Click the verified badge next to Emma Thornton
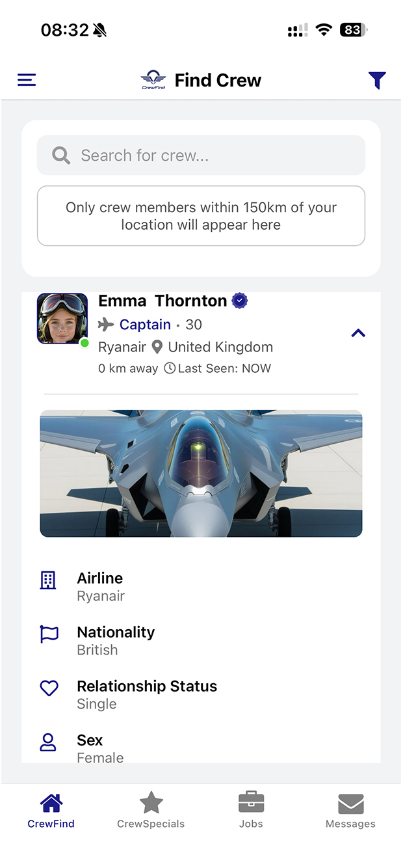403x868 pixels. pyautogui.click(x=240, y=301)
